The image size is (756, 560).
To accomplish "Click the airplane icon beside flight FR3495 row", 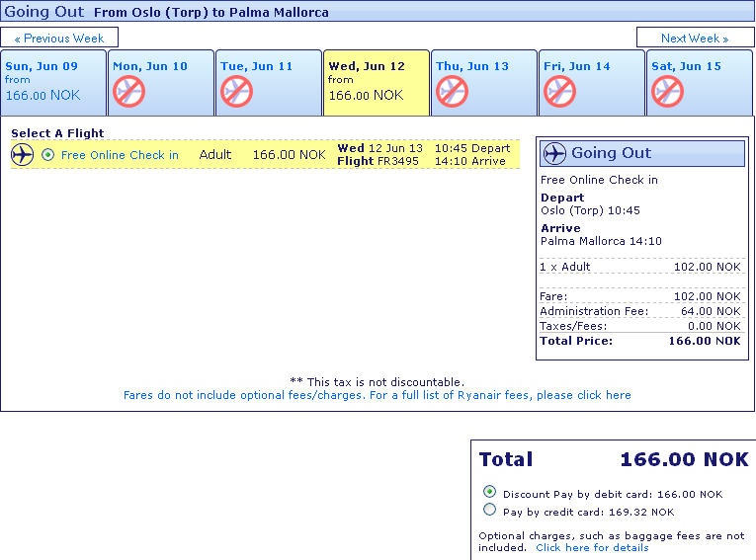I will pyautogui.click(x=22, y=155).
